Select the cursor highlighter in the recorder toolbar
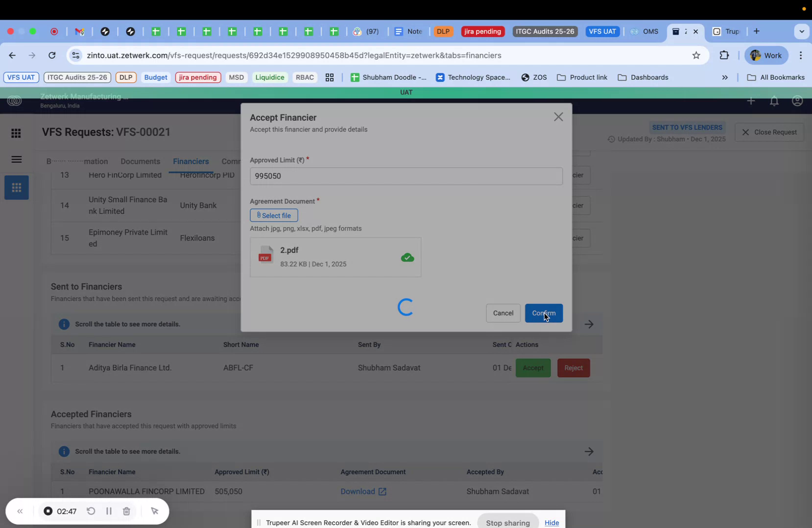The image size is (812, 528). point(155,511)
